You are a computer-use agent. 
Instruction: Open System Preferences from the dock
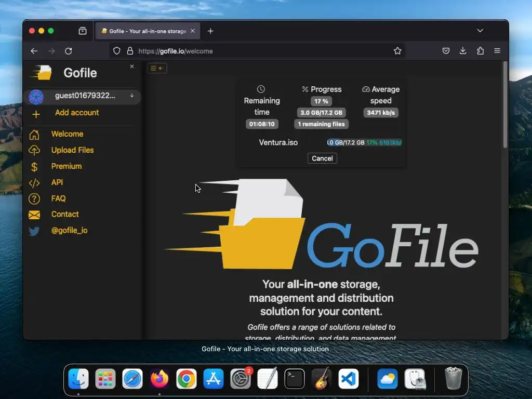click(x=241, y=379)
